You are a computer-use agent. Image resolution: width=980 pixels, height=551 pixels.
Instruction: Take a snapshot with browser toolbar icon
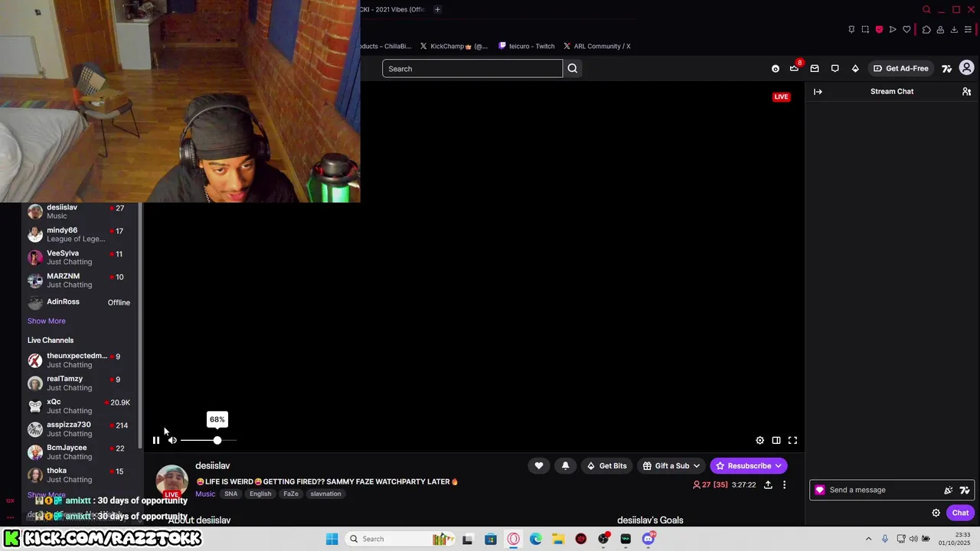point(865,29)
